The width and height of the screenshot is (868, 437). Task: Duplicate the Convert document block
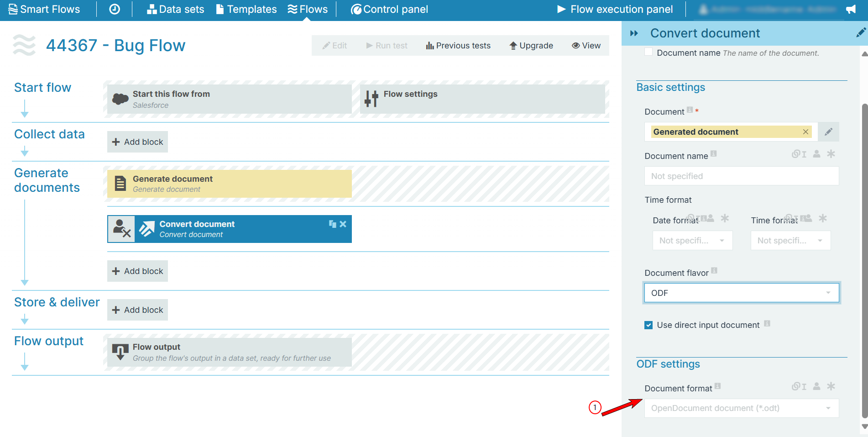coord(333,224)
